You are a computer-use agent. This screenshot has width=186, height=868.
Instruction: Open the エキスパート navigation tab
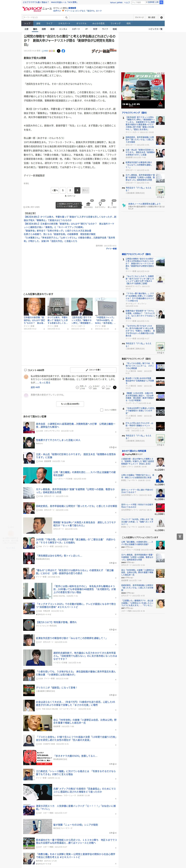tap(64, 24)
